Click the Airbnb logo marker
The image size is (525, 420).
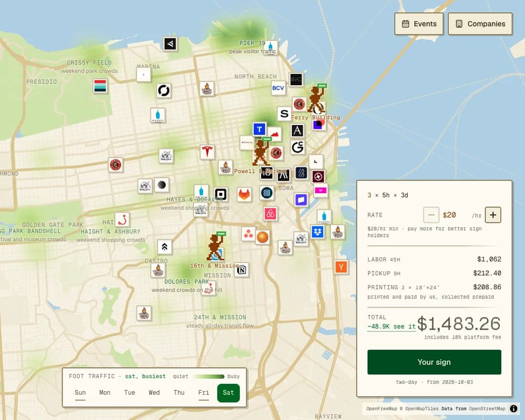(270, 214)
